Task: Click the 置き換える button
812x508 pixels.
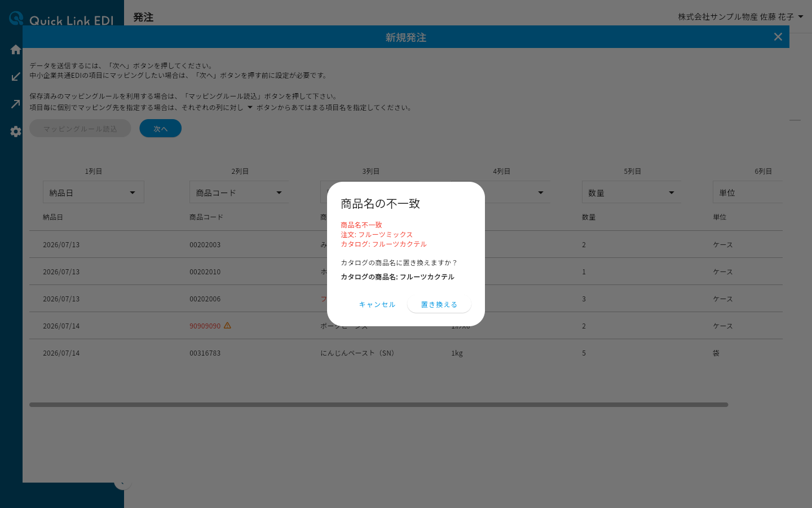Action: [x=439, y=304]
